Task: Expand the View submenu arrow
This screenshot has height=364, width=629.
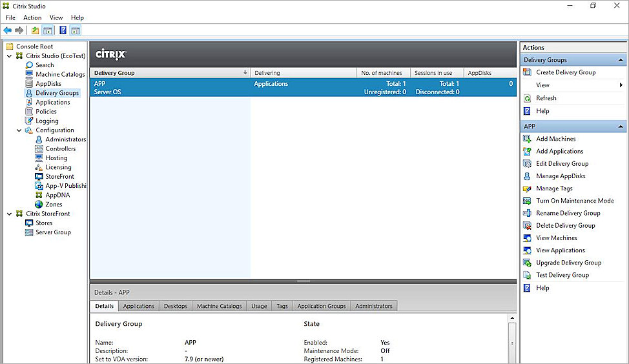Action: coord(621,85)
